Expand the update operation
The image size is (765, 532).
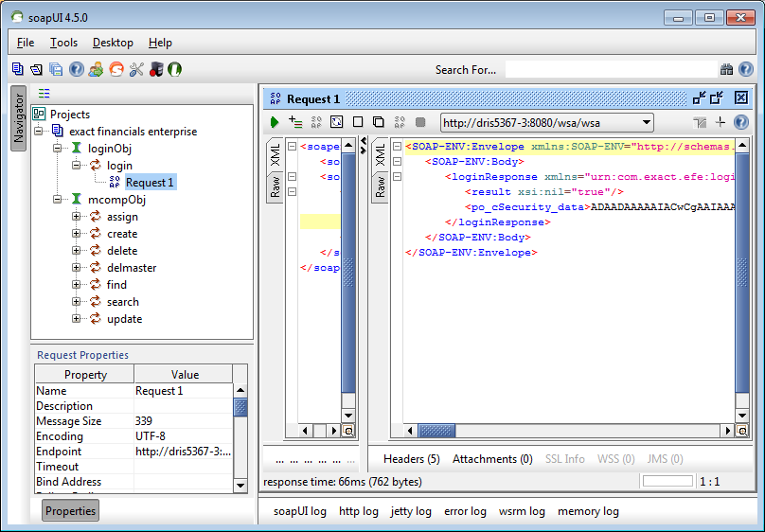tap(76, 319)
